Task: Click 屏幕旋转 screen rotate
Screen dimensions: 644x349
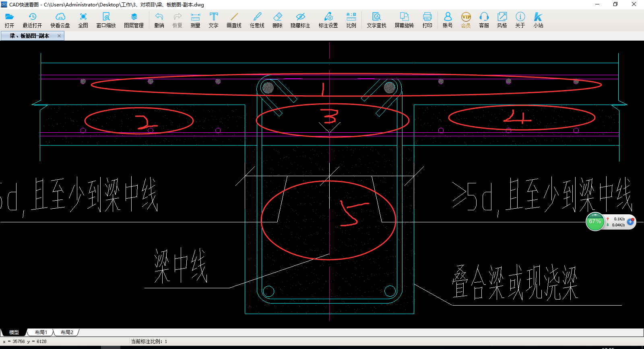Action: point(404,20)
